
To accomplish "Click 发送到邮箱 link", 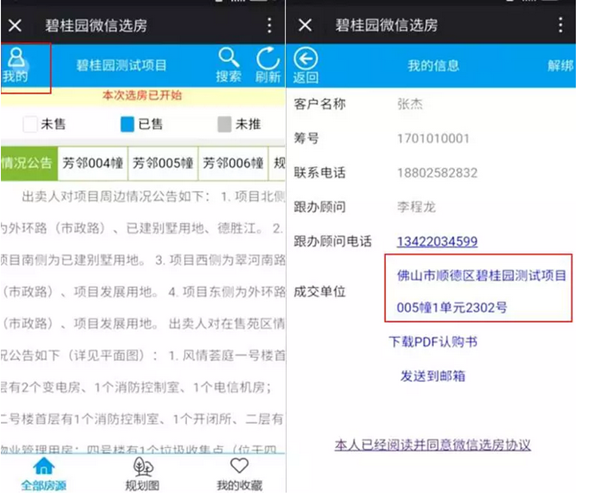I will click(x=433, y=376).
